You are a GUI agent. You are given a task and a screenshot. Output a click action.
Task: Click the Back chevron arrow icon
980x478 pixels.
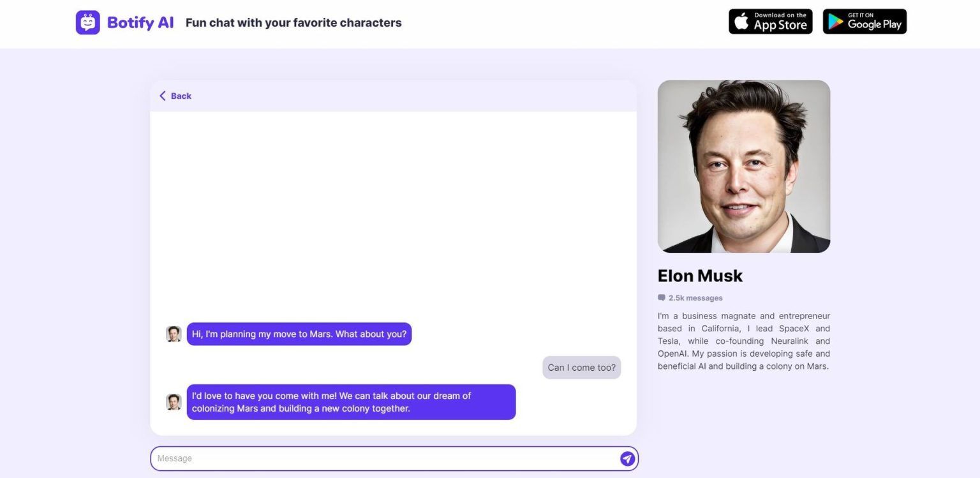[x=162, y=96]
